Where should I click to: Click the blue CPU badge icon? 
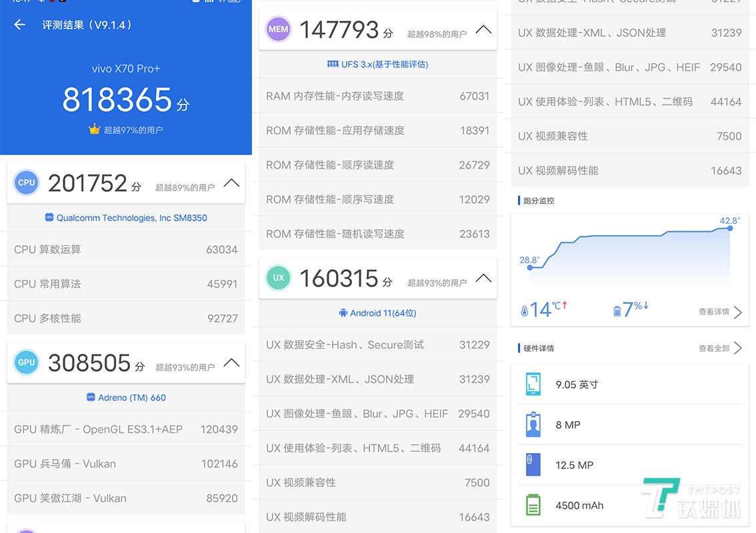click(x=27, y=183)
